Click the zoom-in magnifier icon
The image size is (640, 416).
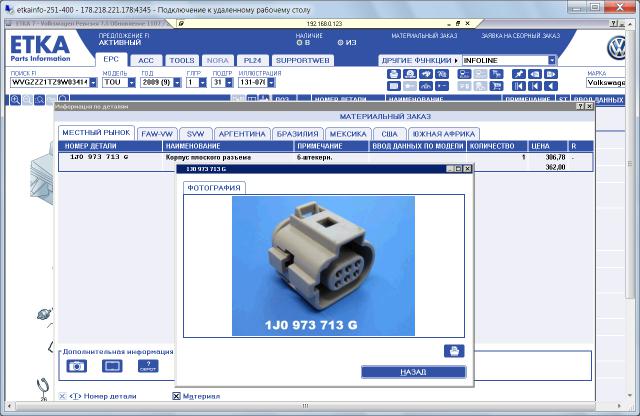coord(16,100)
